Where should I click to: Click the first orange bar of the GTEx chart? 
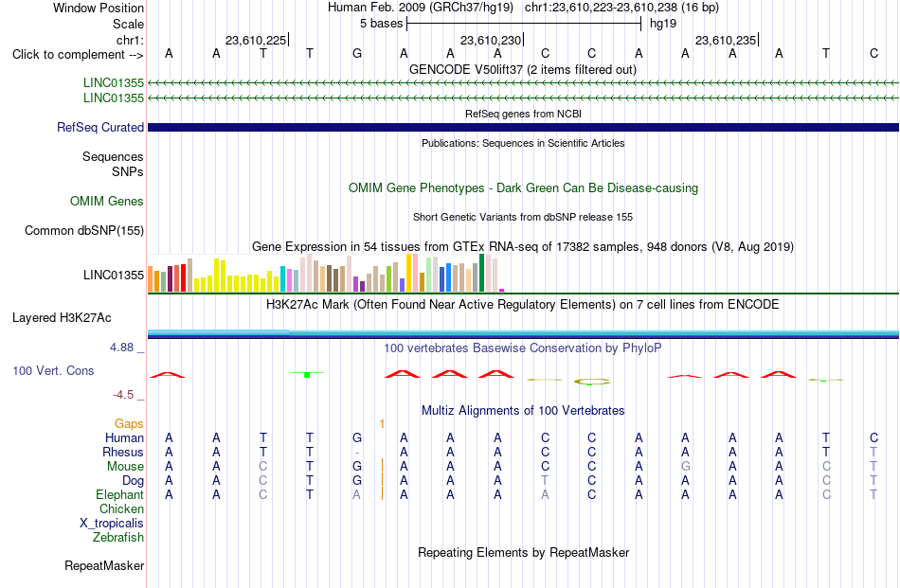[151, 278]
